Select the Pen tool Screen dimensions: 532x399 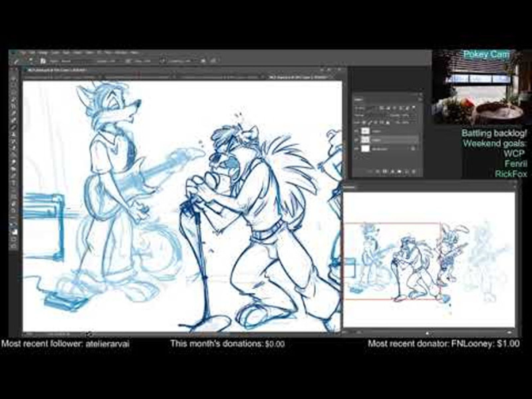click(14, 176)
